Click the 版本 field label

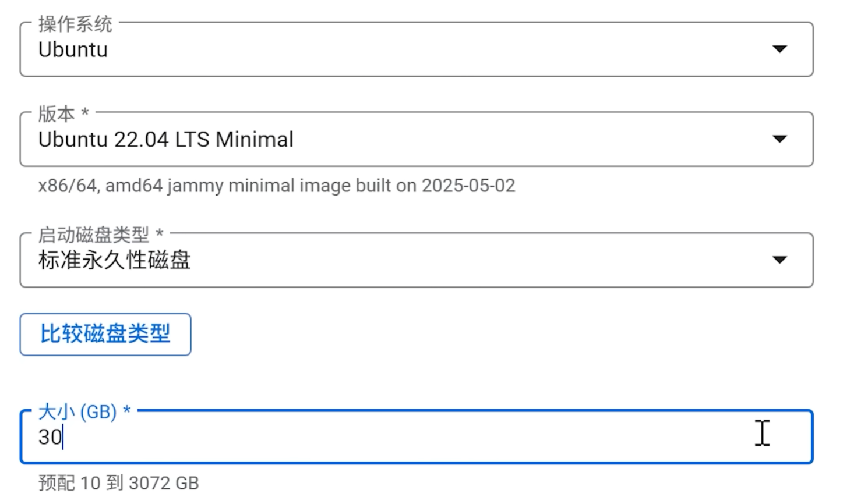click(57, 113)
